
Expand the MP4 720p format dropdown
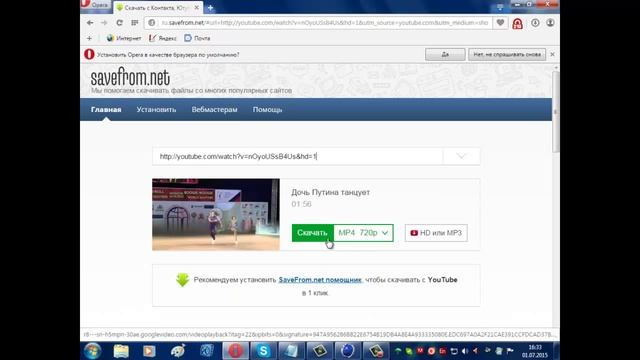(x=363, y=233)
